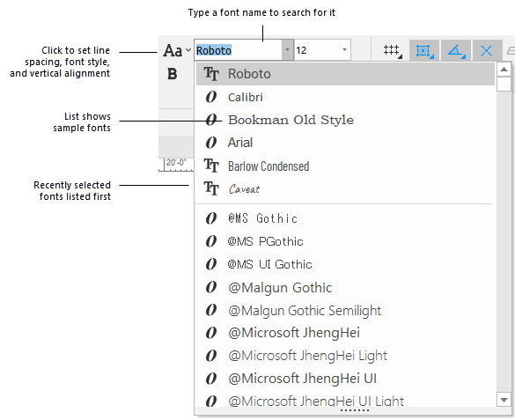Select @Microsoft JhengHei UI Light font
This screenshot has height=420, width=515.
coord(345,401)
